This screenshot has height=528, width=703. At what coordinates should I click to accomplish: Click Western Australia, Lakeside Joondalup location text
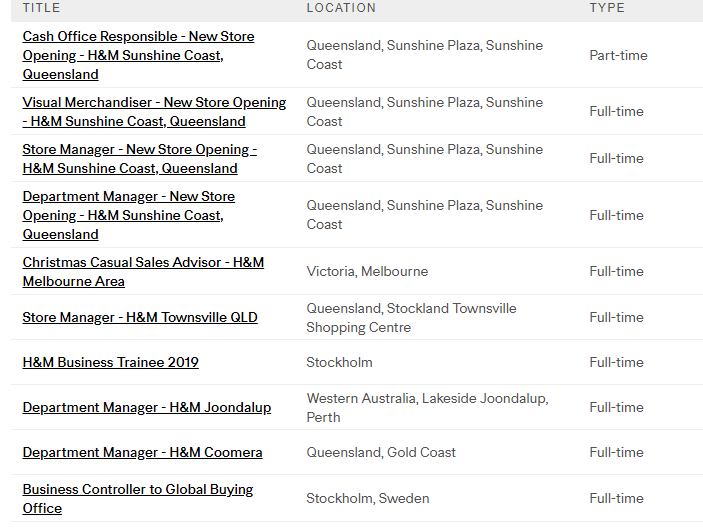pos(426,407)
